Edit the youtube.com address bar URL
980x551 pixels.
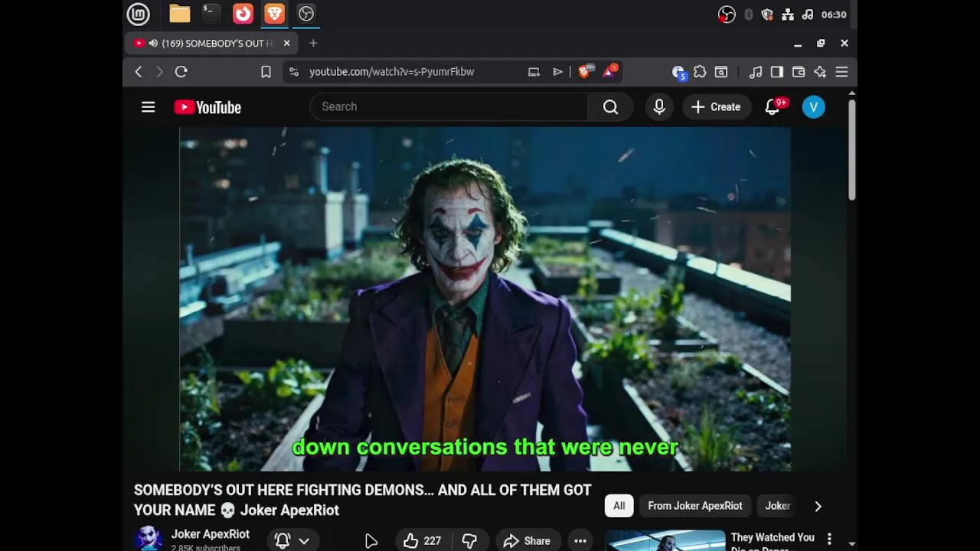tap(391, 72)
